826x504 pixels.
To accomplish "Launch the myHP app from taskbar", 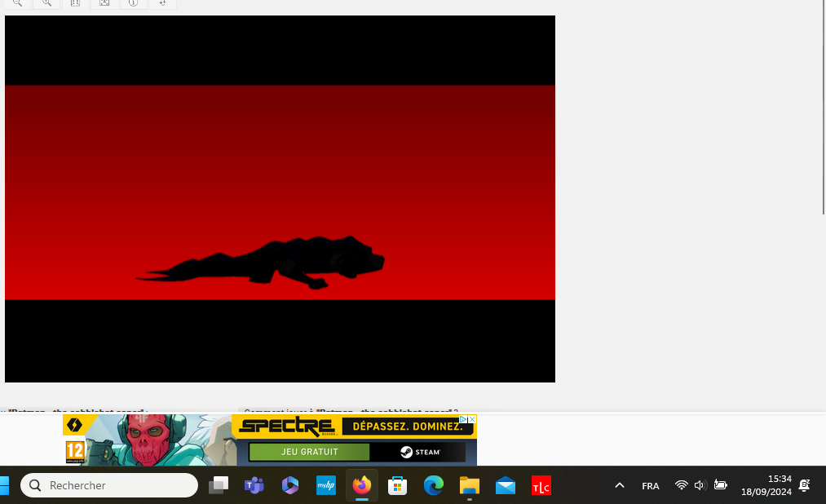I will pyautogui.click(x=326, y=486).
